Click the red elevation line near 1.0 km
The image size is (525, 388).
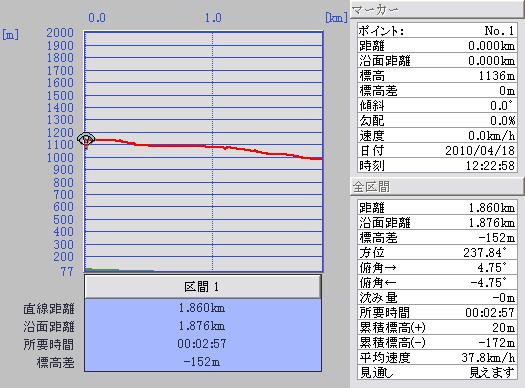(212, 146)
